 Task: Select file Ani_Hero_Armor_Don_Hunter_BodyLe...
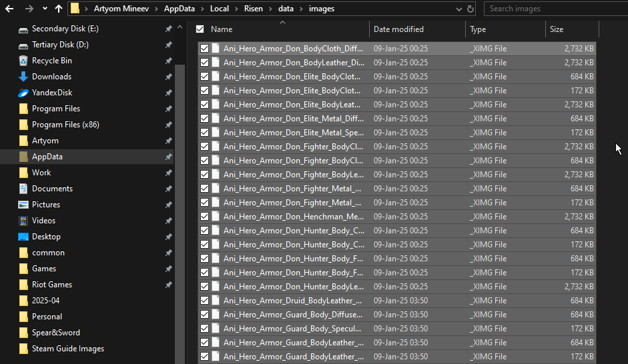[x=397, y=287]
